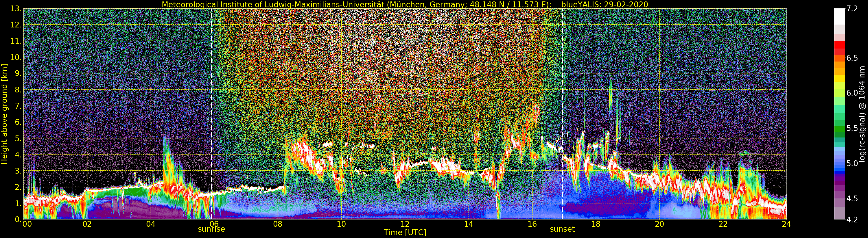Click the height axis tick '2.'
This screenshot has width=868, height=238.
click(18, 187)
